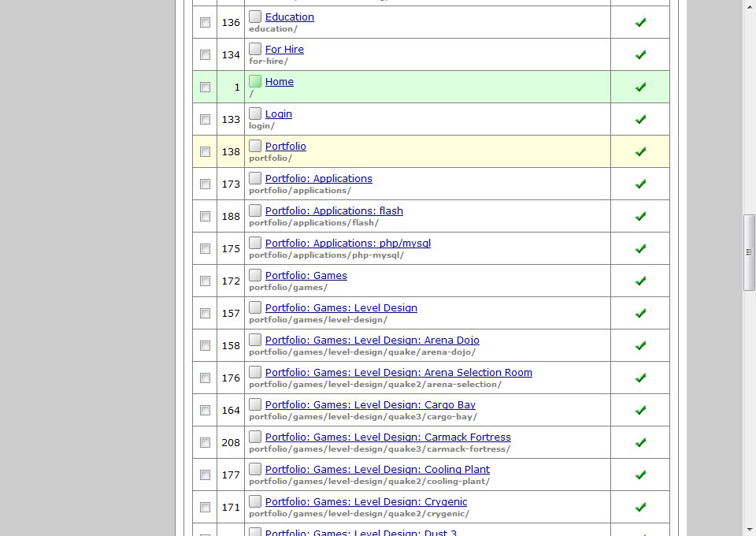Open the For Hire page link
The image size is (756, 536).
284,49
